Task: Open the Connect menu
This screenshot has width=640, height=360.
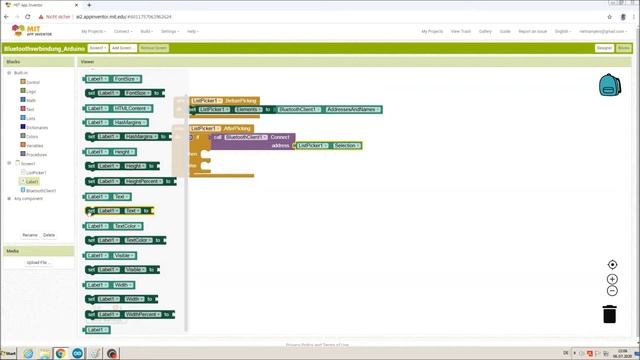Action: click(x=123, y=31)
